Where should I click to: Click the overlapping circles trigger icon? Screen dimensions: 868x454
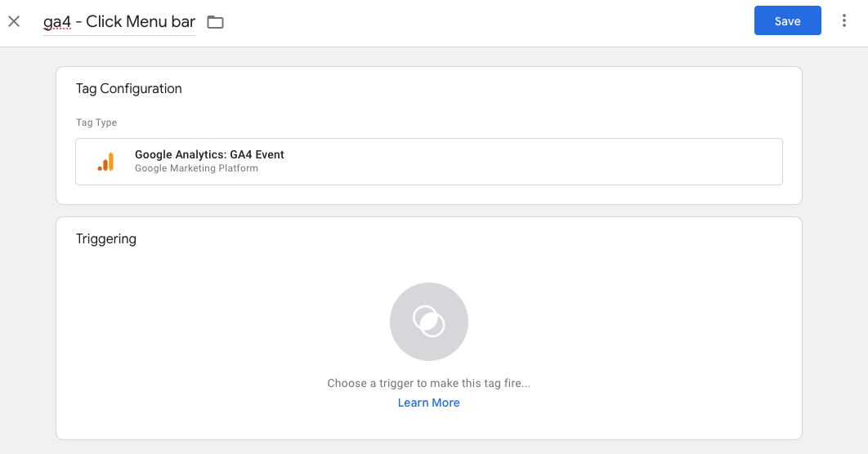(429, 321)
